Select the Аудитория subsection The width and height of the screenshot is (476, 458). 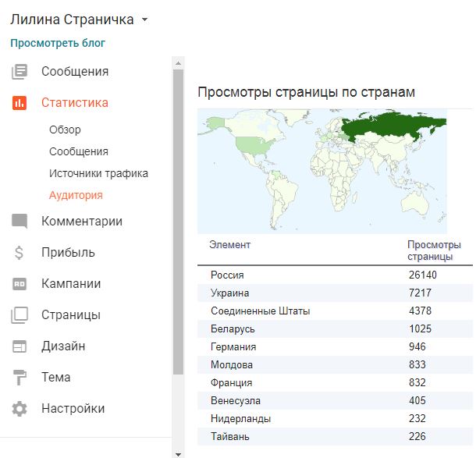coord(76,195)
